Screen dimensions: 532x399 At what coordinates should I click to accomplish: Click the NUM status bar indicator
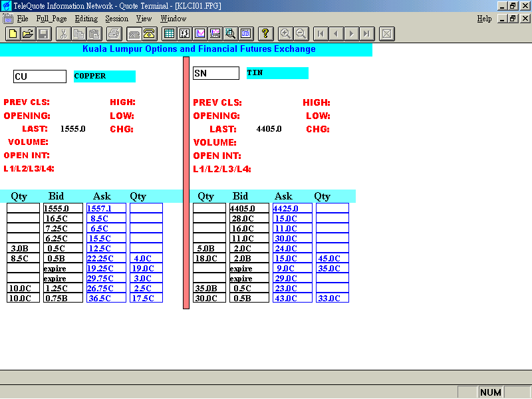tap(491, 392)
